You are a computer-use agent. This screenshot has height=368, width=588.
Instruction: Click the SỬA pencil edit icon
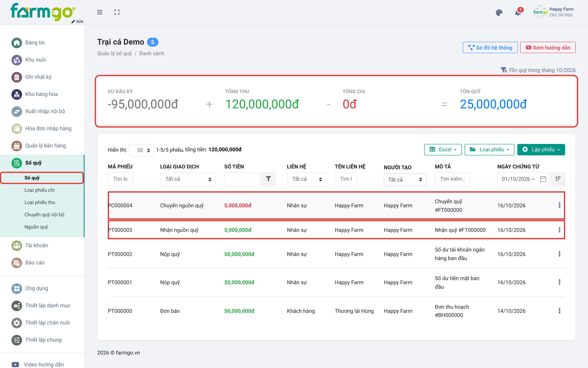[x=77, y=21]
